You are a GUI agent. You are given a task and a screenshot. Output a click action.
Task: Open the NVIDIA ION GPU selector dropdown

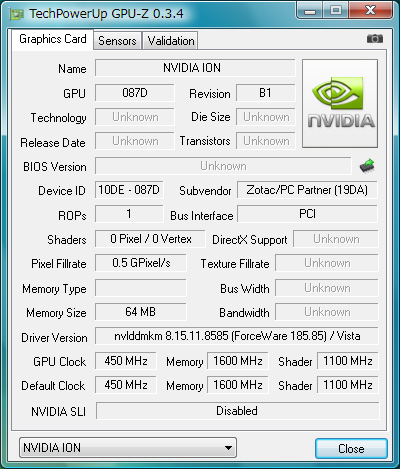128,448
